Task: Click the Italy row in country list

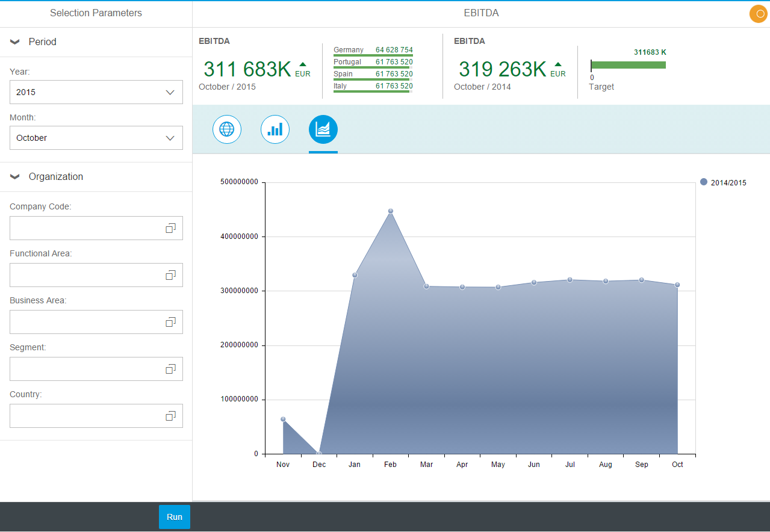Action: click(373, 87)
